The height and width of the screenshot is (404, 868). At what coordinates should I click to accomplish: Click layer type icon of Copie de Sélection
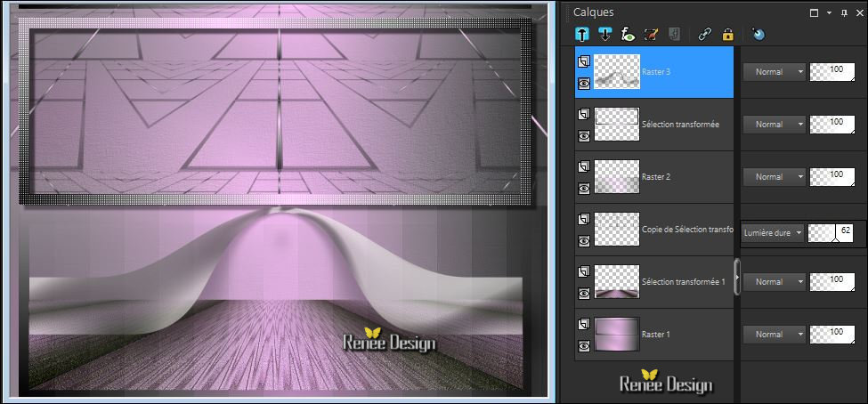[x=583, y=220]
